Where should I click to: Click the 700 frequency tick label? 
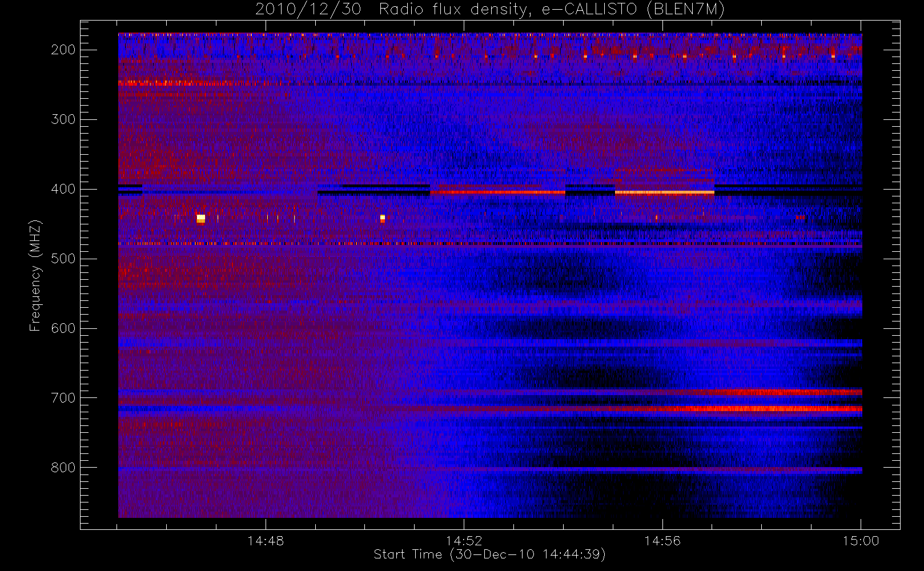pyautogui.click(x=63, y=398)
